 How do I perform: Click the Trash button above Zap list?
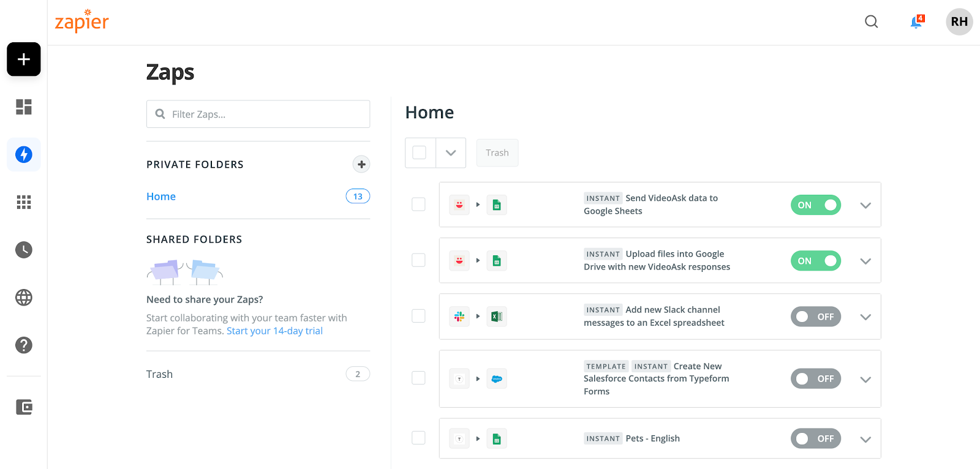[497, 152]
